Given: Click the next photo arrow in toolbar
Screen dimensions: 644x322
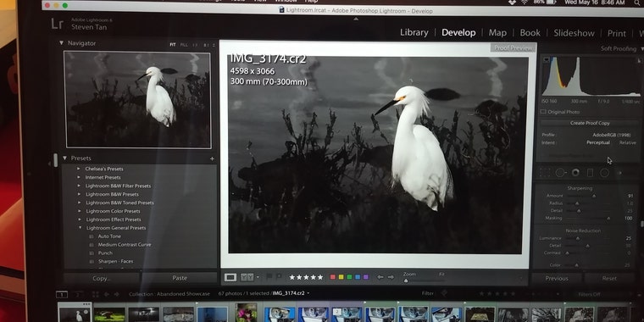Looking at the screenshot, I should point(391,277).
